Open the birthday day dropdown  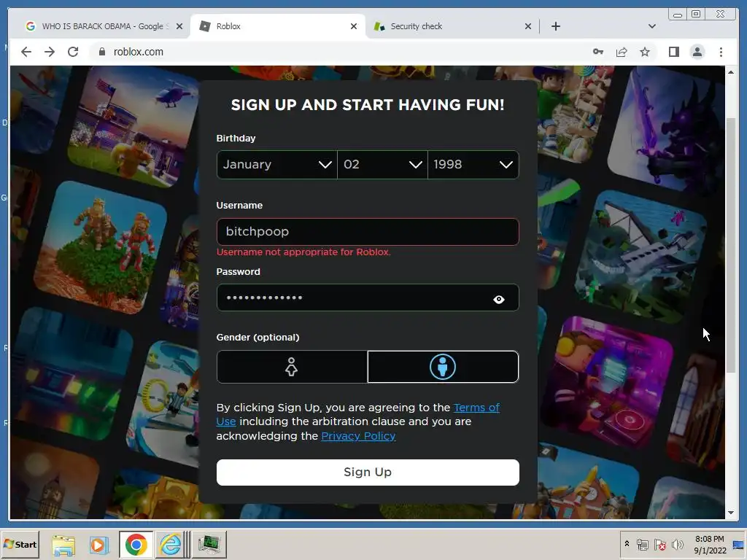click(382, 165)
